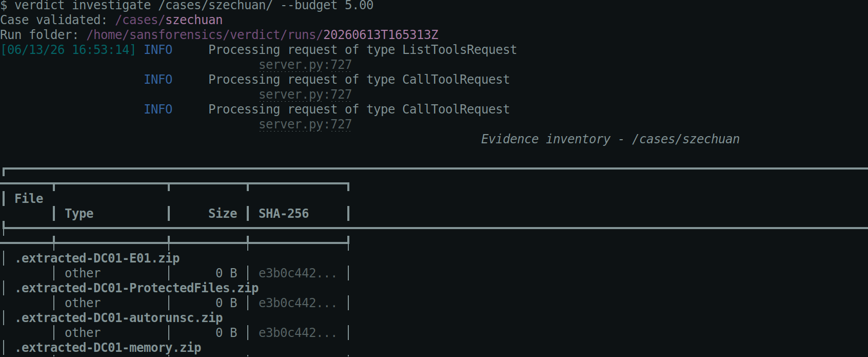Click the second CallToolRequest log line
Screen dimensions: 868x357
click(359, 109)
